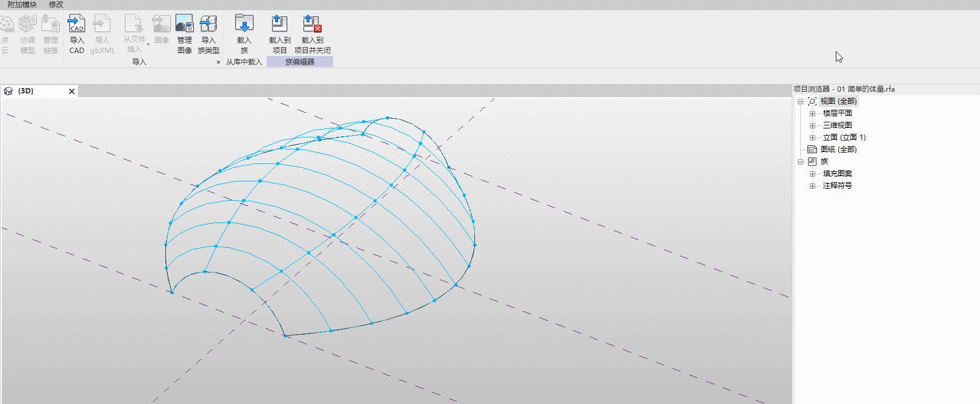The image size is (980, 404).
Task: Click the 项目浏览器 panel title bar
Action: coord(886,89)
